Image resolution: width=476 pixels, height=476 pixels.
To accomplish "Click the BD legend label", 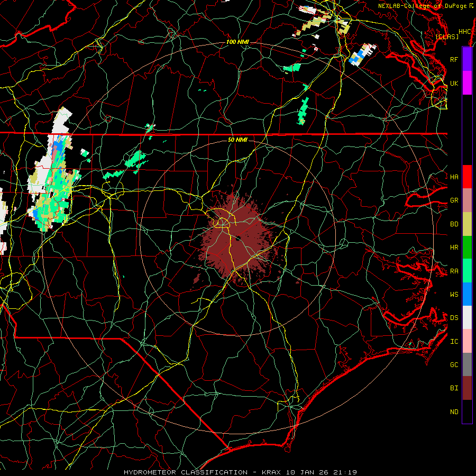I will click(x=454, y=224).
